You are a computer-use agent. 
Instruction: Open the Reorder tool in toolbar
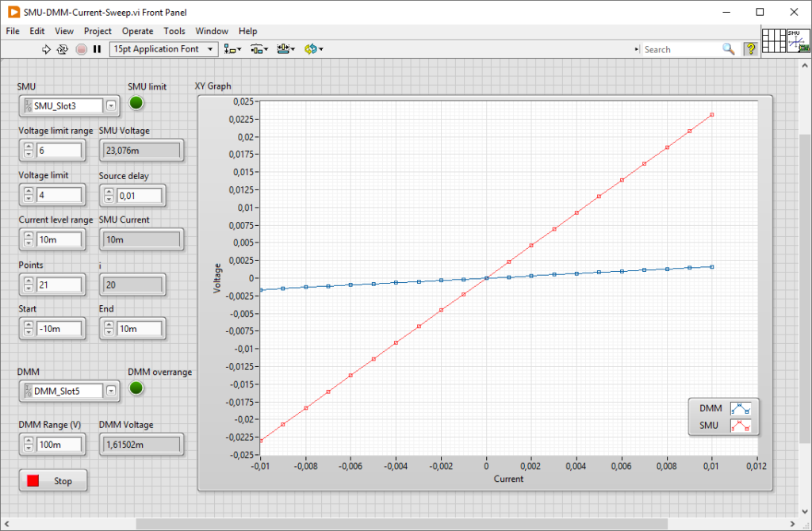tap(312, 49)
